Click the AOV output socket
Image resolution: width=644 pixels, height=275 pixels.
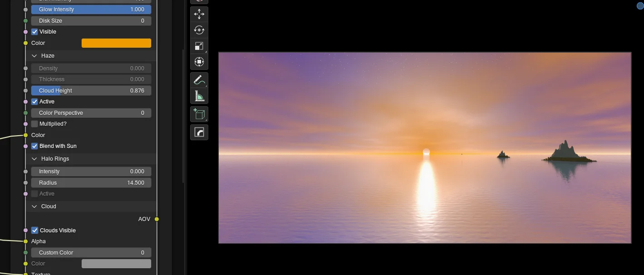coord(157,219)
